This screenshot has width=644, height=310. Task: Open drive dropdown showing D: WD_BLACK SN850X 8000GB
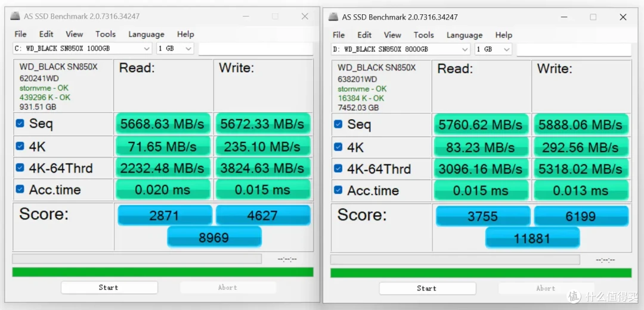tap(401, 49)
